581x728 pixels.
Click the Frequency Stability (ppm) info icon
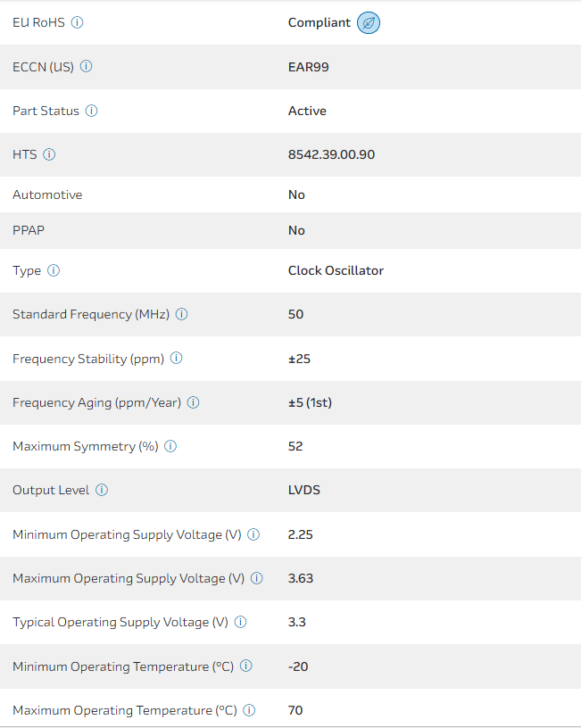point(176,359)
